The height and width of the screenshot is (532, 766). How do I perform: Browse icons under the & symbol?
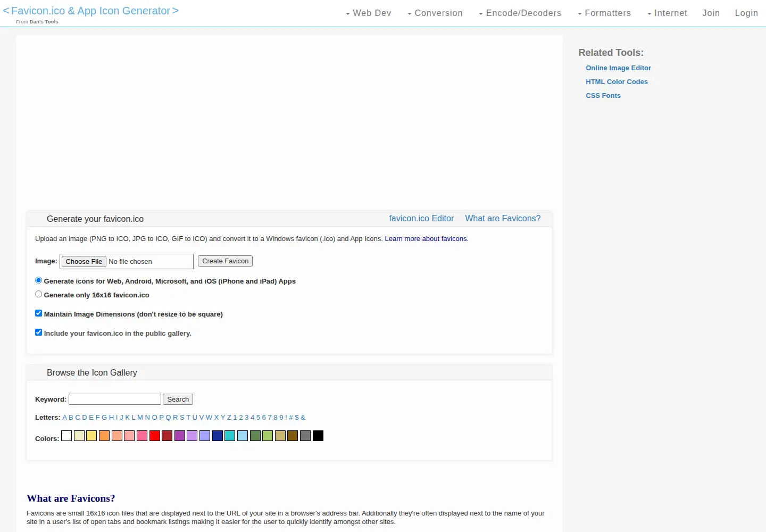pos(303,418)
